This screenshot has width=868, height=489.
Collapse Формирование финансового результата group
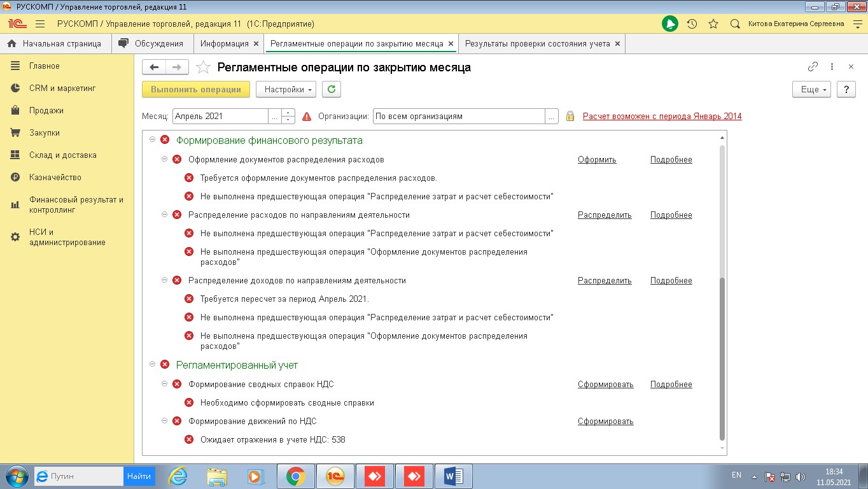click(152, 140)
